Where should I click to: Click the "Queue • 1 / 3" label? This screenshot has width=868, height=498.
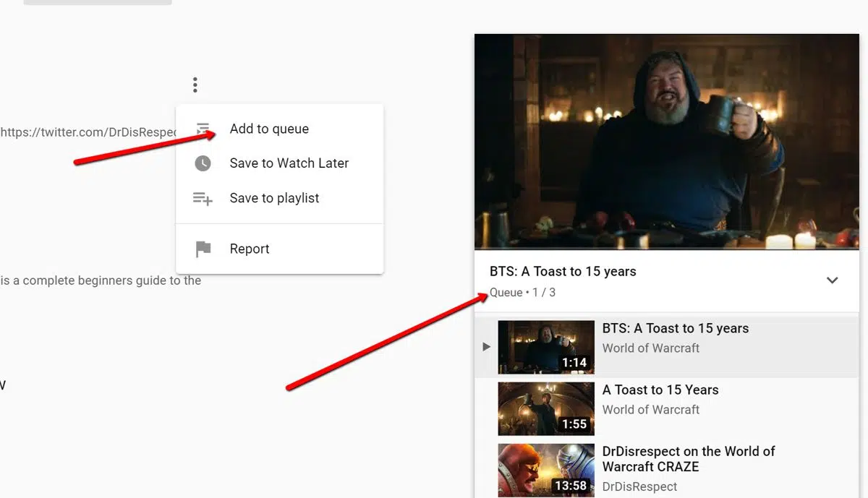(522, 293)
